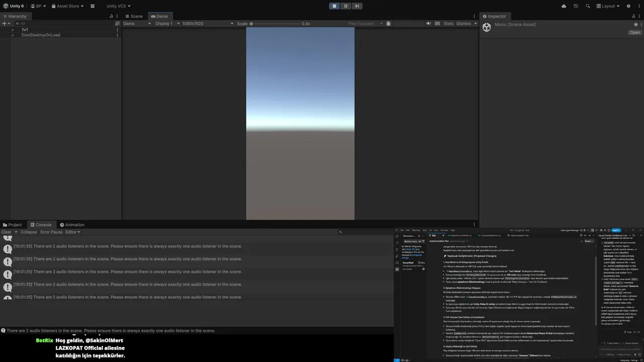Clear the console log

(x=6, y=232)
